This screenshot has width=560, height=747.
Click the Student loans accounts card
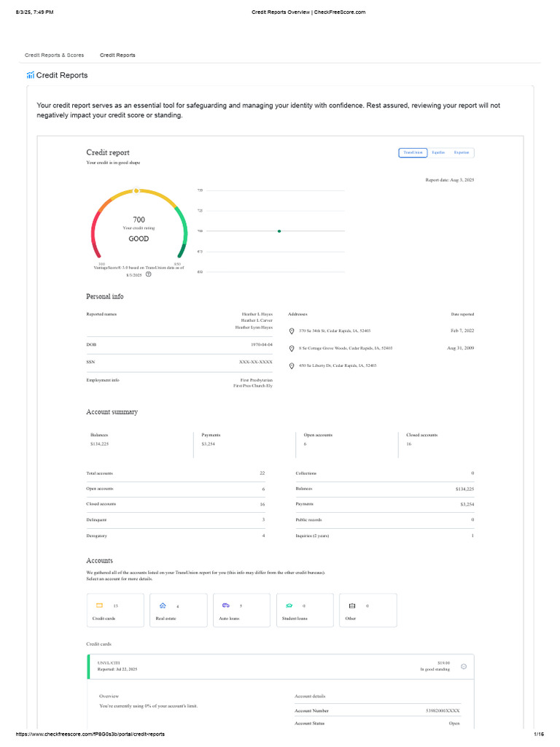tap(305, 610)
